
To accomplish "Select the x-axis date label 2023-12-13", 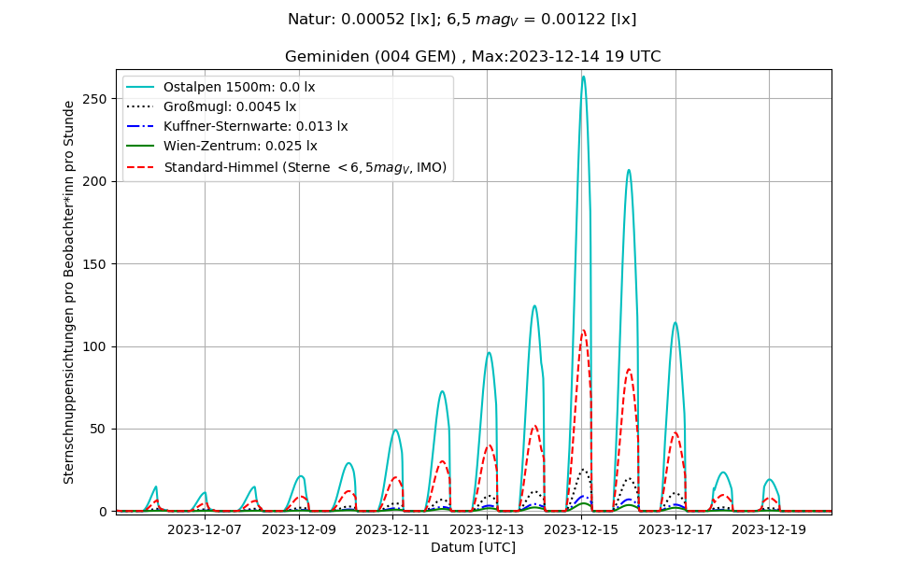I will [x=487, y=529].
